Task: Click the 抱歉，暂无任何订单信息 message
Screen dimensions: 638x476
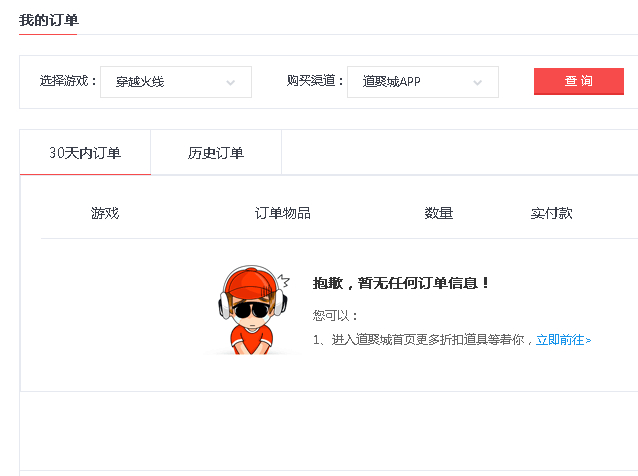Action: tap(401, 283)
